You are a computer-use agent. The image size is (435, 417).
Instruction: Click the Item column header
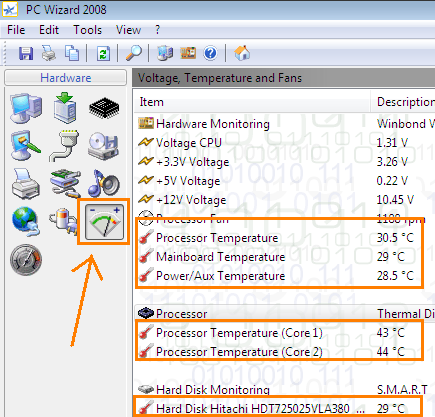(x=252, y=102)
